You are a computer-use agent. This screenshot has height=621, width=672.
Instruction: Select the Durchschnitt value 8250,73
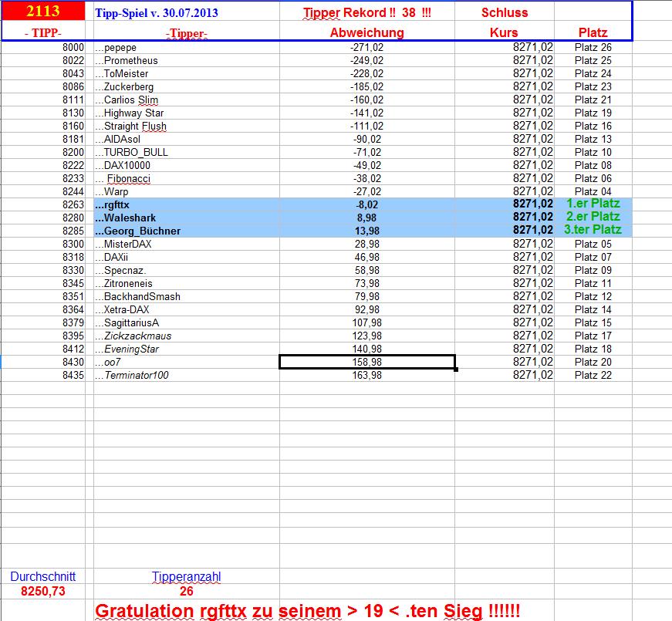pos(44,589)
